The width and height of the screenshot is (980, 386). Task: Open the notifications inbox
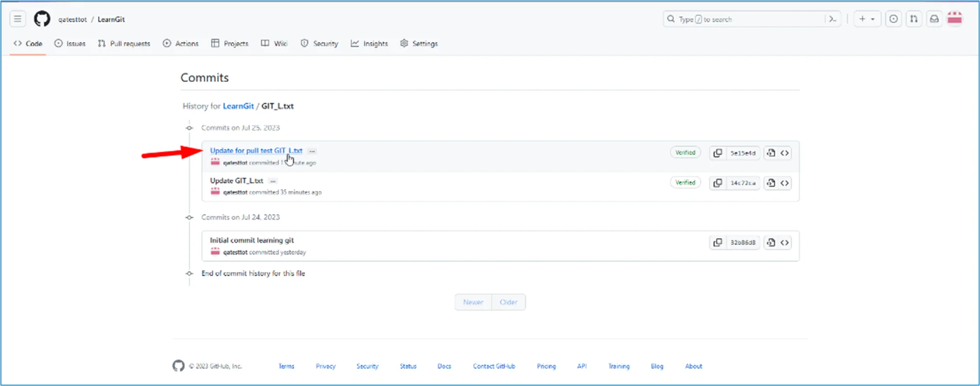(934, 19)
